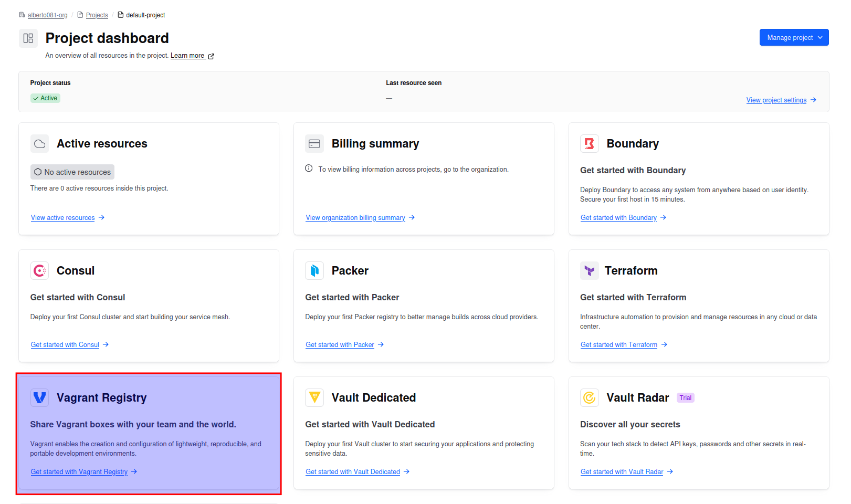
Task: Navigate to Projects breadcrumb
Action: (97, 15)
